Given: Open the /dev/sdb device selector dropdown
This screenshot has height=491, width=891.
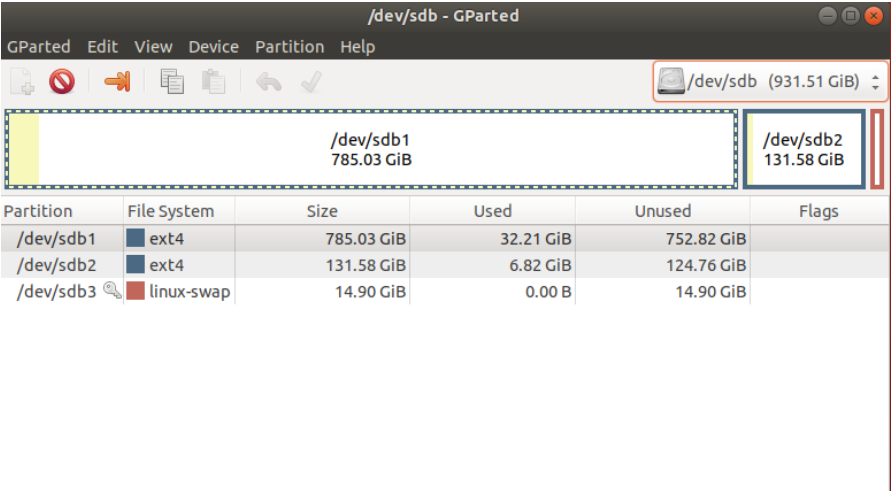Looking at the screenshot, I should point(769,82).
